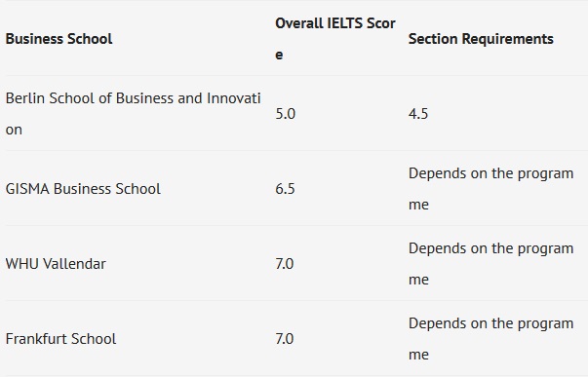The height and width of the screenshot is (377, 588).
Task: Select the WHU Vallendar school name
Action: tap(56, 264)
